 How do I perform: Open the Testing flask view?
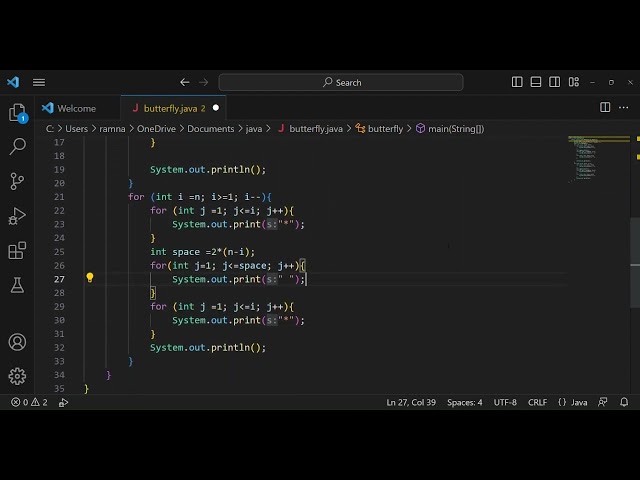pos(17,285)
